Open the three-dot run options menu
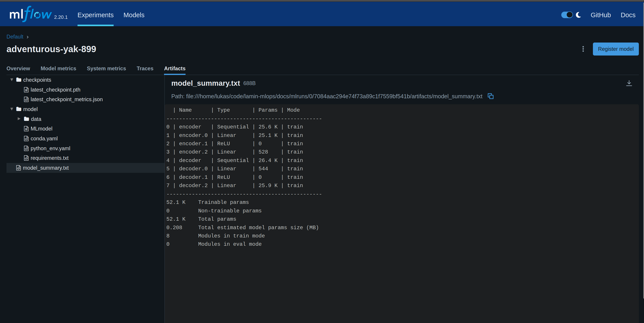 (583, 49)
